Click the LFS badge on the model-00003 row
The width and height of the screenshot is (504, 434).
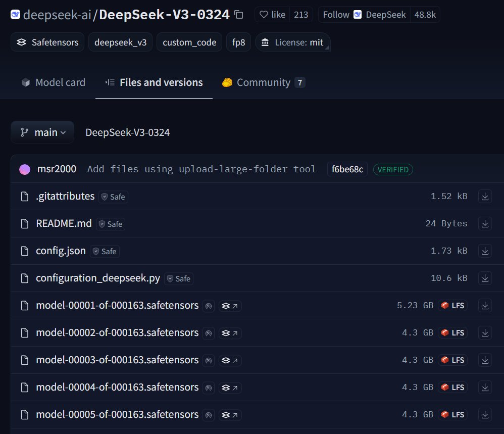click(452, 360)
